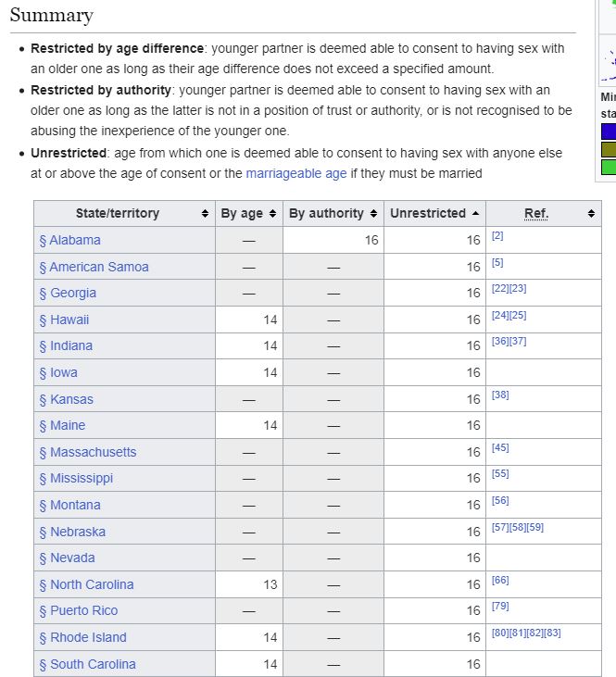Open reference [37] in Indiana row
616x677 pixels.
[518, 341]
